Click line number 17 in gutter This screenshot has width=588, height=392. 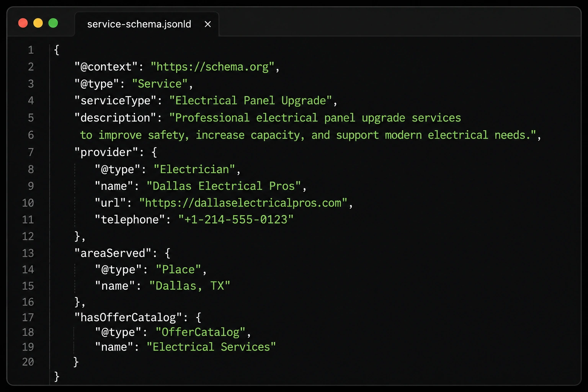tap(28, 318)
